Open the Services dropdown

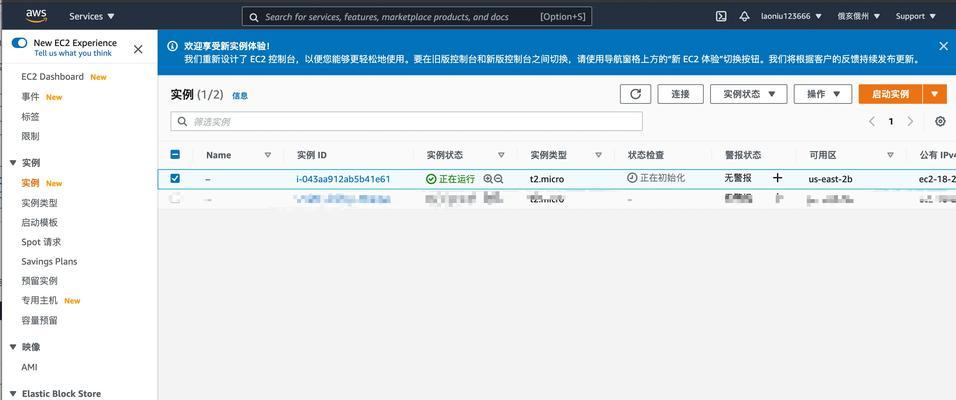pos(91,16)
